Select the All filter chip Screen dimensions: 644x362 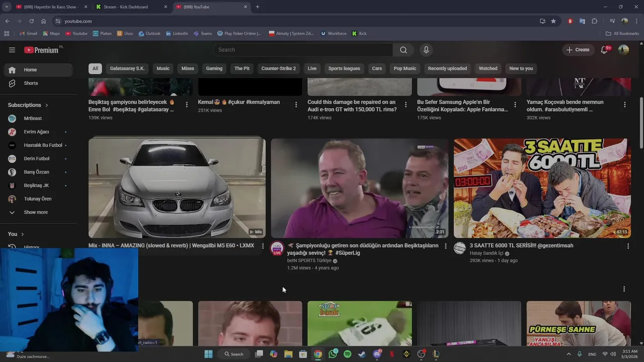click(x=95, y=68)
